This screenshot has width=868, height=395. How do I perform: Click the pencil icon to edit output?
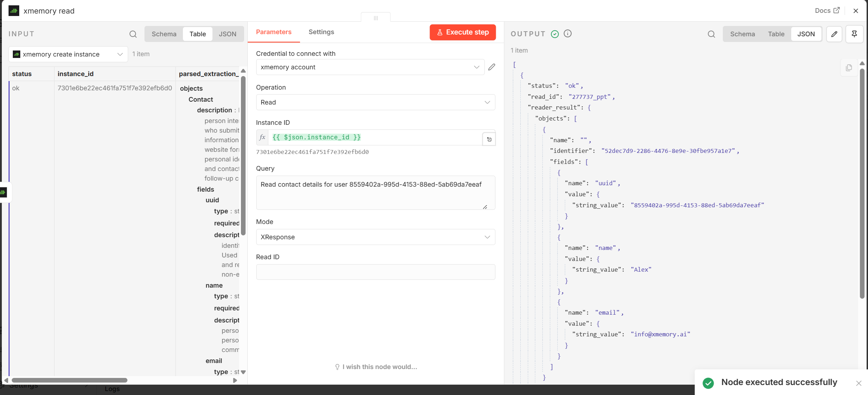tap(834, 34)
